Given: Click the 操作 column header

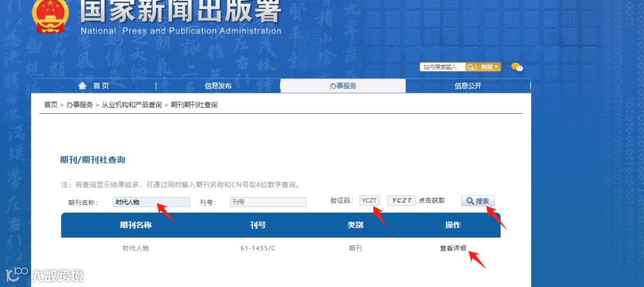Looking at the screenshot, I should 453,225.
